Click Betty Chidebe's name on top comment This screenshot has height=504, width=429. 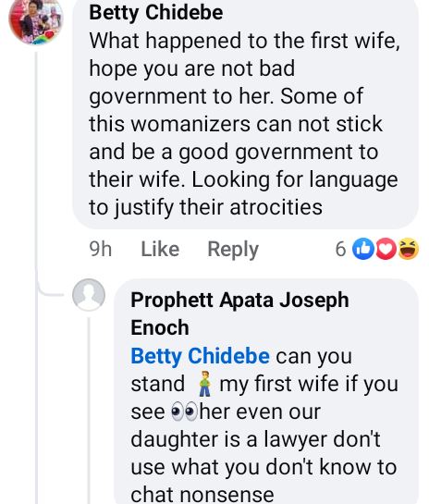[156, 13]
